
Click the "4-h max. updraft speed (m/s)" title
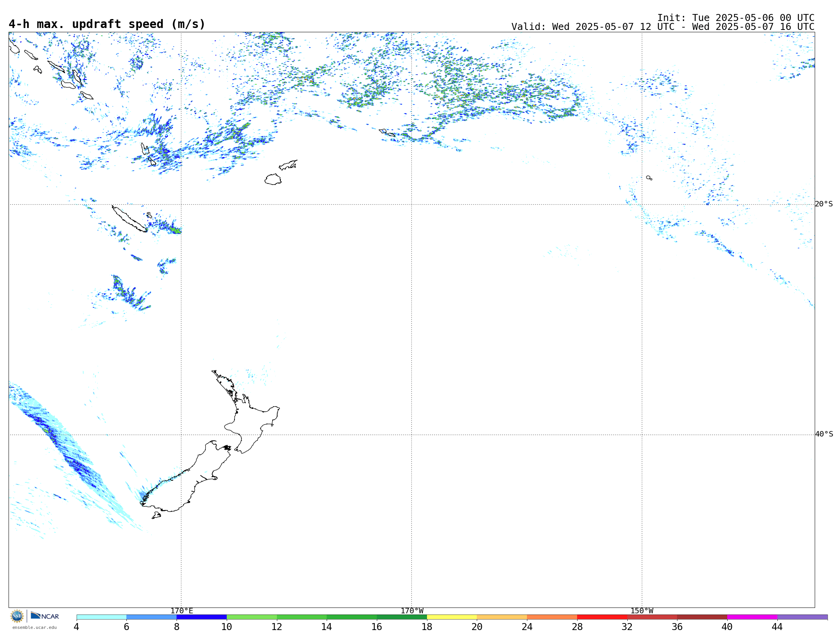click(107, 24)
